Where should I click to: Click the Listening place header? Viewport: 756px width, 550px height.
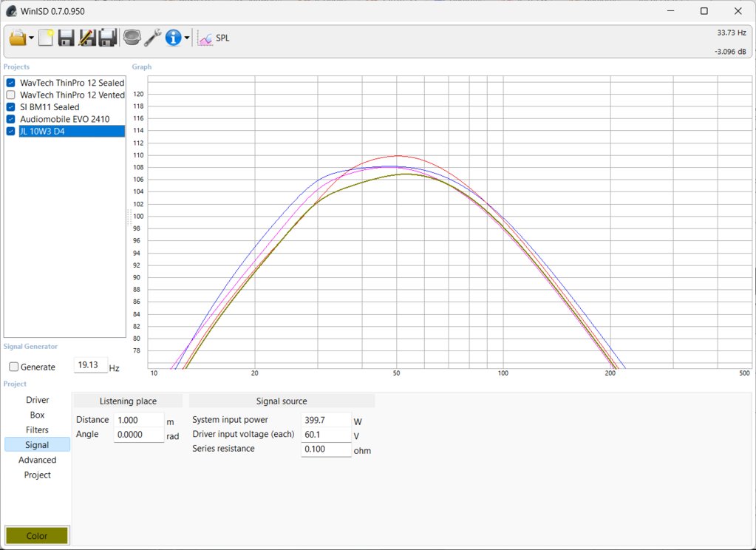[x=129, y=401]
